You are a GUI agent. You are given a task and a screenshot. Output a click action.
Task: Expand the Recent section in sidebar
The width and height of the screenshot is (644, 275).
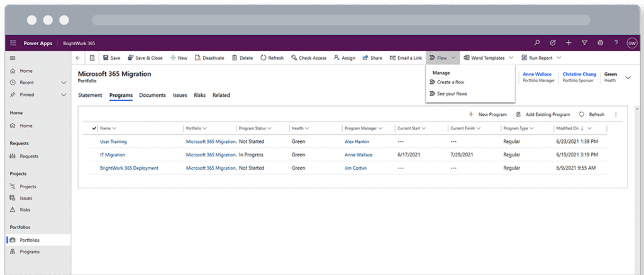click(64, 83)
